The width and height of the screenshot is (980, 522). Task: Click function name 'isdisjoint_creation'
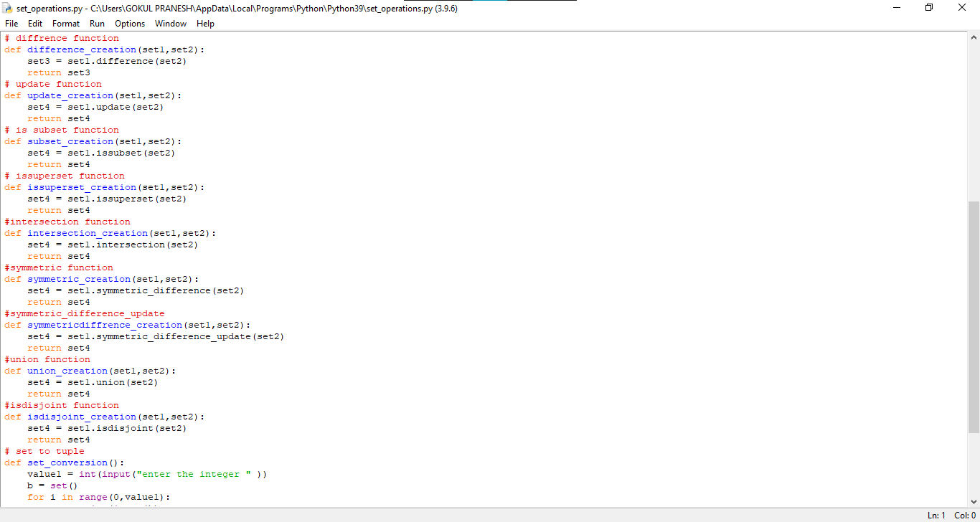pyautogui.click(x=82, y=417)
